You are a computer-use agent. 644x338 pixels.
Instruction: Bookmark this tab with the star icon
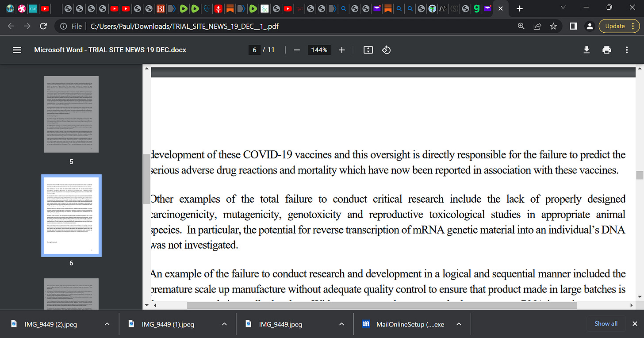click(553, 26)
